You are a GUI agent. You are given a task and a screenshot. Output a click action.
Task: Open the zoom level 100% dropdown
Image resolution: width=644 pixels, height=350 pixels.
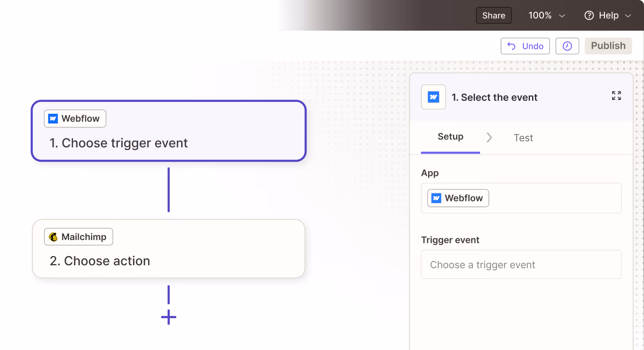coord(546,15)
